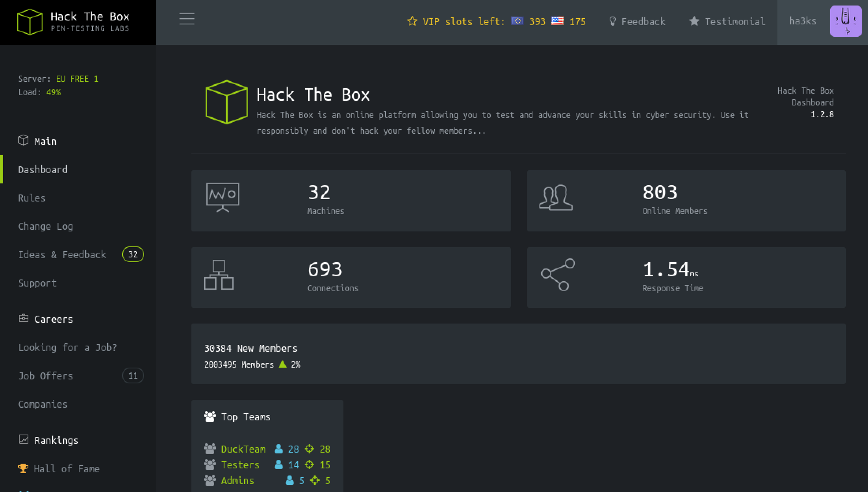
Task: Click the Connections network boxes icon
Action: (x=219, y=275)
